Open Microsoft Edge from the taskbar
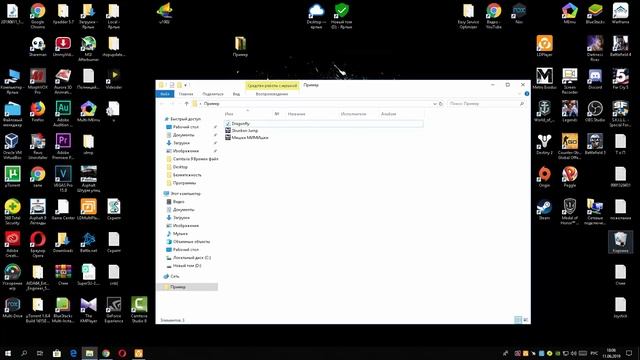Screen dimensions: 640x360 pos(73,353)
